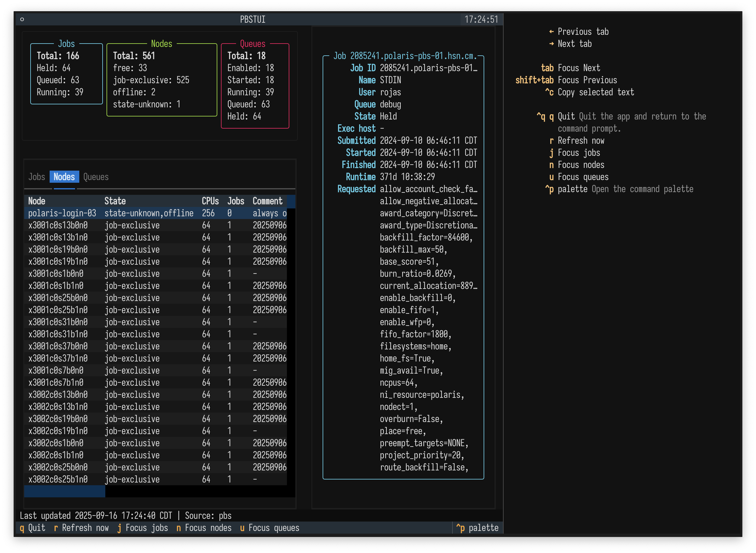Select node x3002c0s13b0n0
756x553 pixels.
pyautogui.click(x=156, y=395)
